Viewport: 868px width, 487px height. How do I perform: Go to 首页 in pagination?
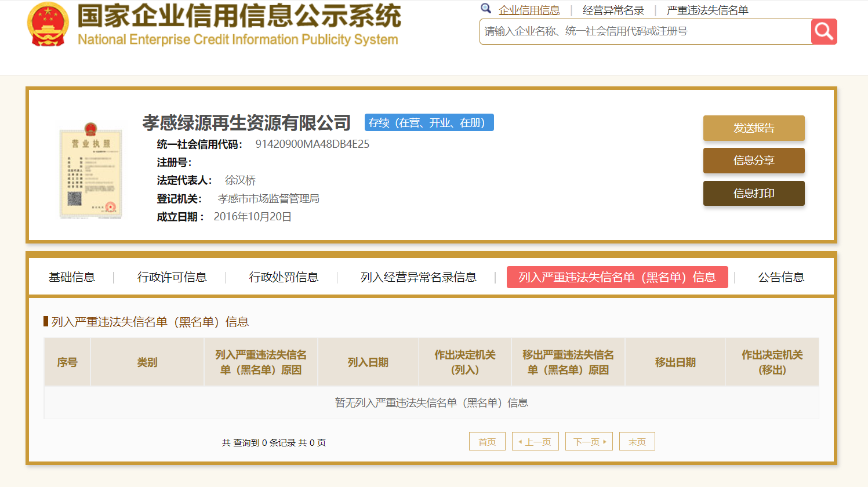tap(487, 441)
